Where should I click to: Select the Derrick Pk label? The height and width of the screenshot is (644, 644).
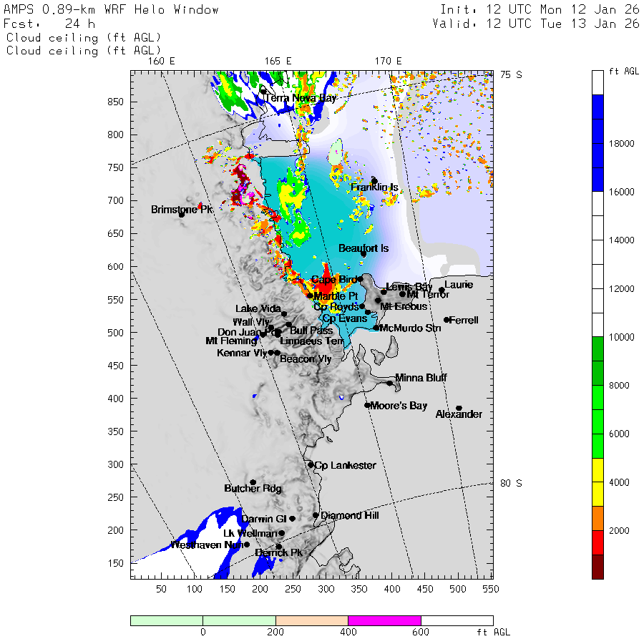(x=278, y=553)
